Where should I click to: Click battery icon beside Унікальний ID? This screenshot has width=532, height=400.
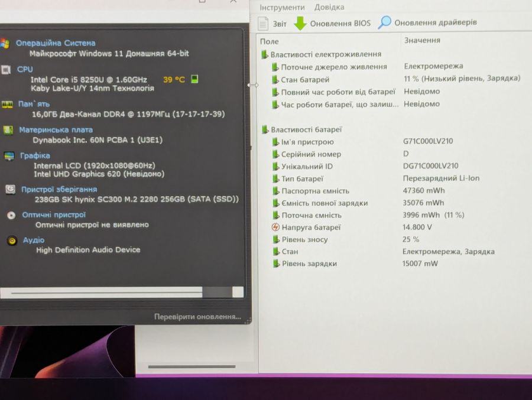pos(275,166)
